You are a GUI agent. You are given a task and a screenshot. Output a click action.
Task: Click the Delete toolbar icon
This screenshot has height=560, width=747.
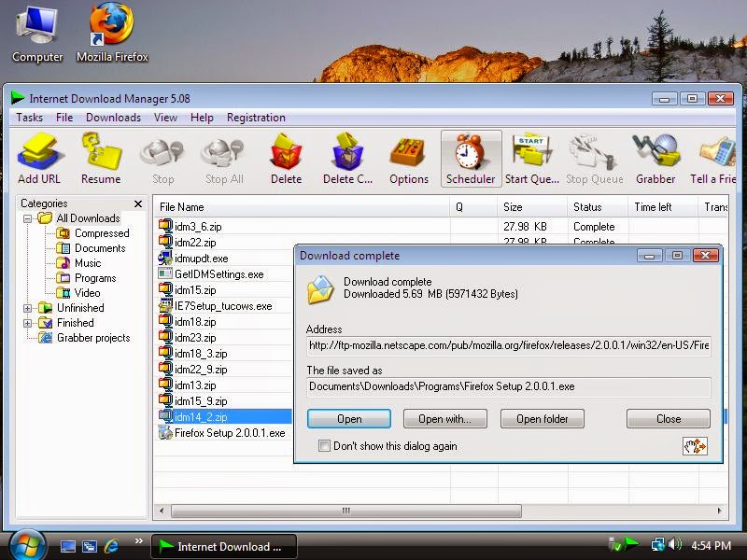pyautogui.click(x=286, y=159)
